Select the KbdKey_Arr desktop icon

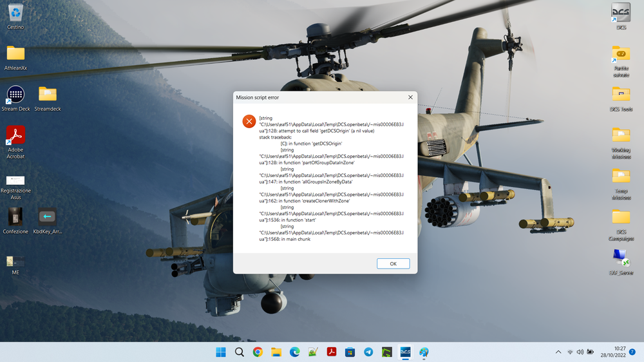pyautogui.click(x=48, y=221)
